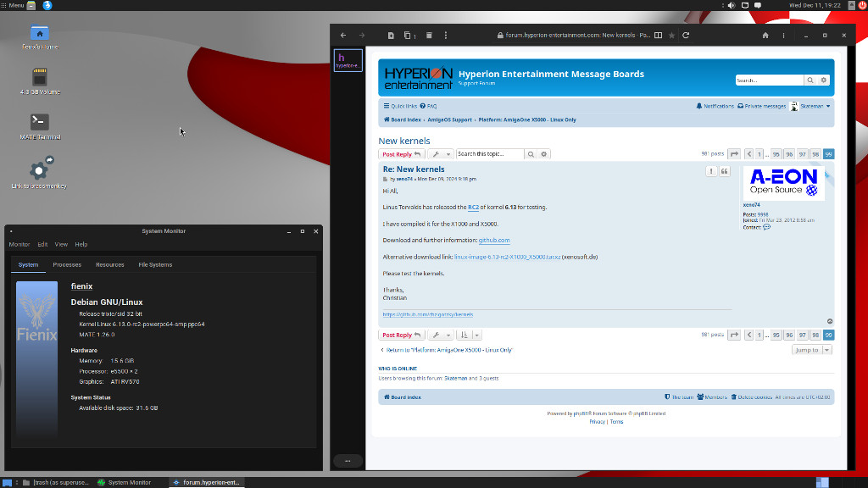
Task: Go to Board index breadcrumb
Action: tap(403, 119)
